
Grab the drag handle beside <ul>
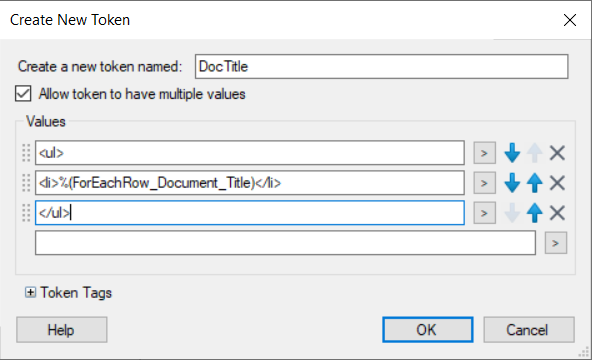pos(26,153)
